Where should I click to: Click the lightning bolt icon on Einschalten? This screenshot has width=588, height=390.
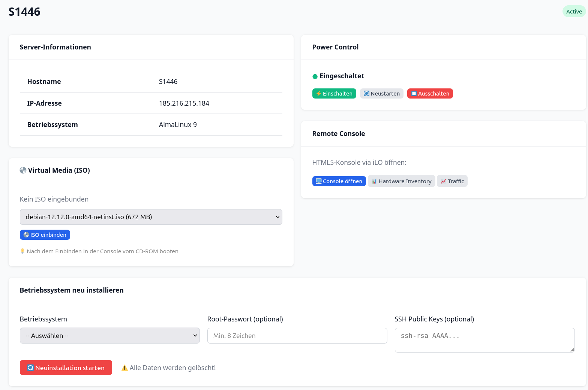click(x=318, y=94)
